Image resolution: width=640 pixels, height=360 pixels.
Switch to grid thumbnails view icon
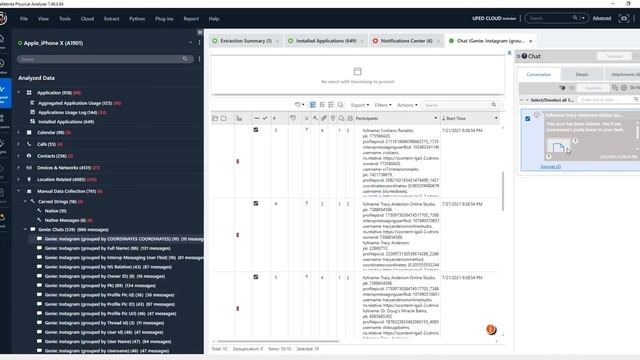331,105
